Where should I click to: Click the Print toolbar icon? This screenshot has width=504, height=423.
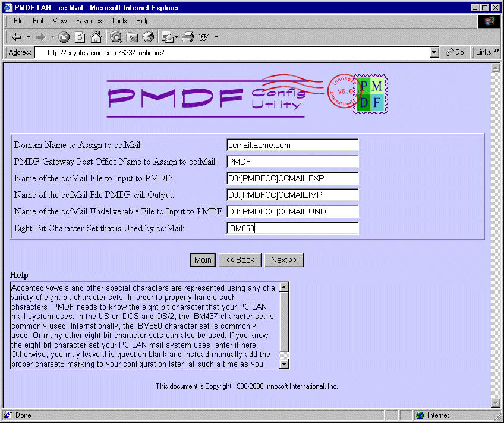point(188,37)
